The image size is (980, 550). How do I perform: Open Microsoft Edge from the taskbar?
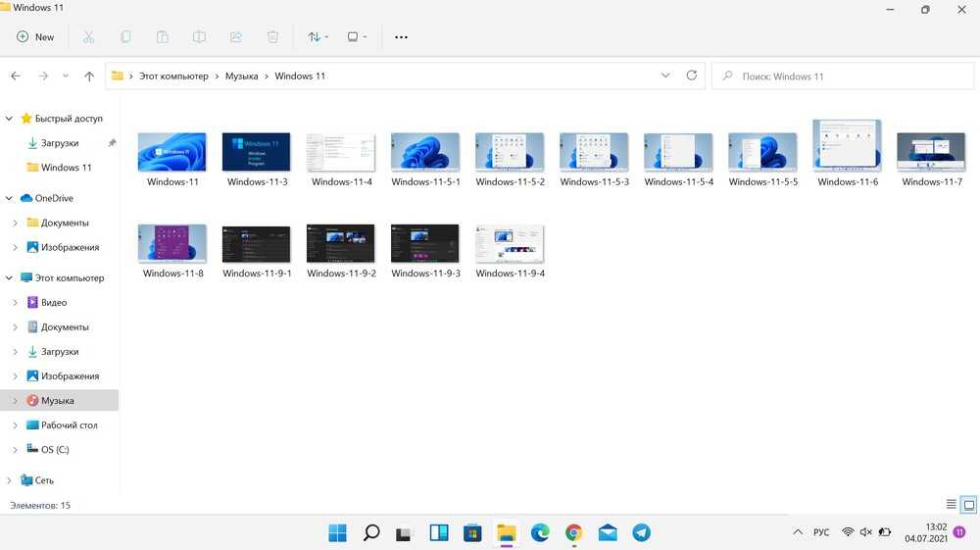point(540,532)
